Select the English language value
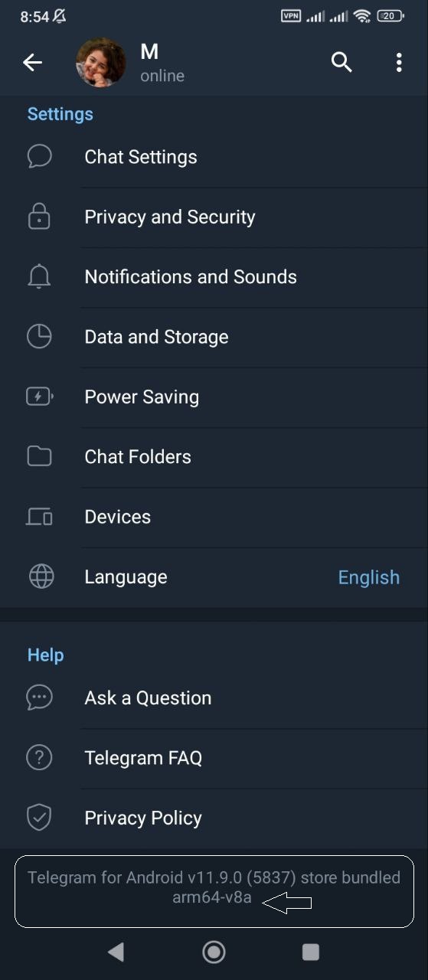The image size is (428, 980). tap(369, 577)
